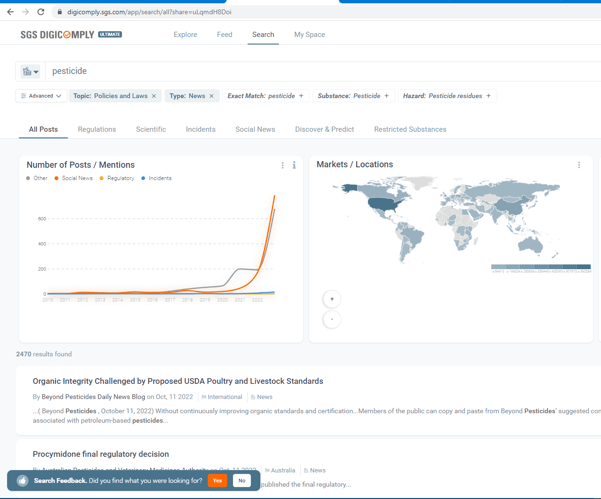
Task: Toggle Regulatory series in chart legend
Action: click(x=119, y=178)
